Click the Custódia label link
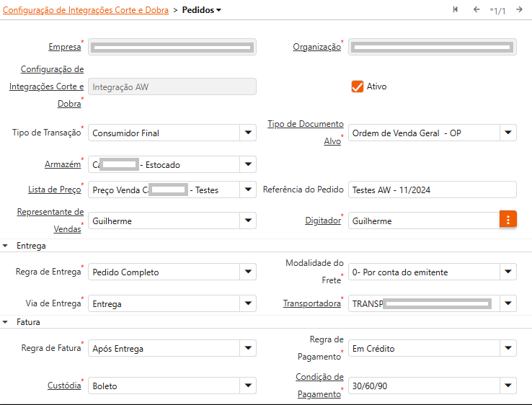Screen dimensions: 532x405 click(63, 386)
